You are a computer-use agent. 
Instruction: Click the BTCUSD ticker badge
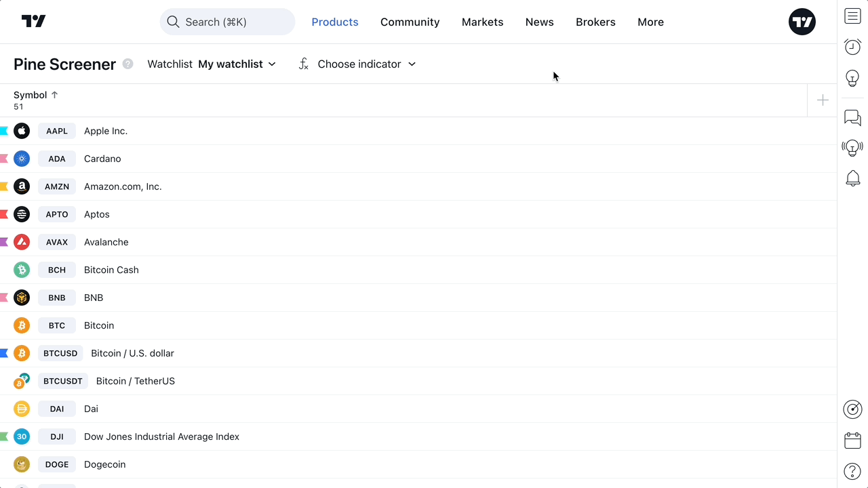(x=60, y=353)
